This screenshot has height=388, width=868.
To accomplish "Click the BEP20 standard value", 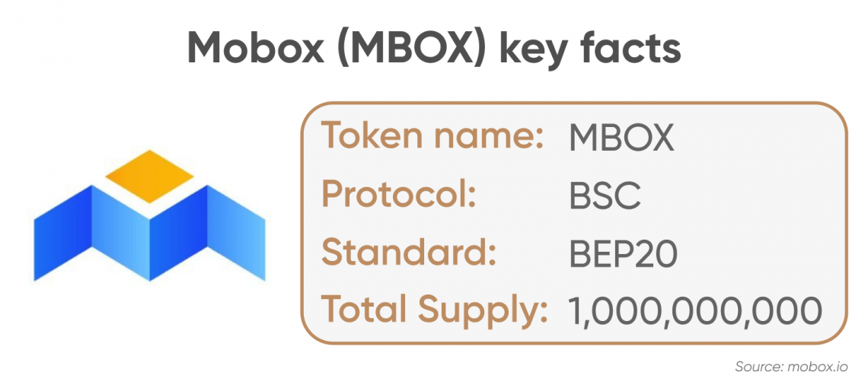I will pyautogui.click(x=624, y=254).
